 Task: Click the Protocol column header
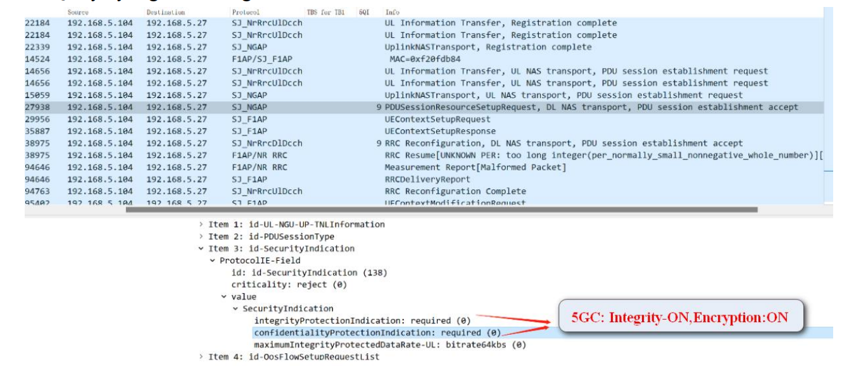[x=246, y=12]
